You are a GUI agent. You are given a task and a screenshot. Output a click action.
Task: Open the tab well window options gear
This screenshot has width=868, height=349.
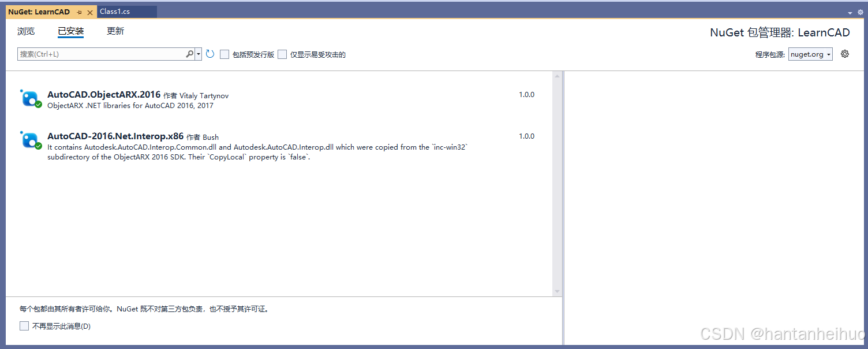tap(860, 12)
